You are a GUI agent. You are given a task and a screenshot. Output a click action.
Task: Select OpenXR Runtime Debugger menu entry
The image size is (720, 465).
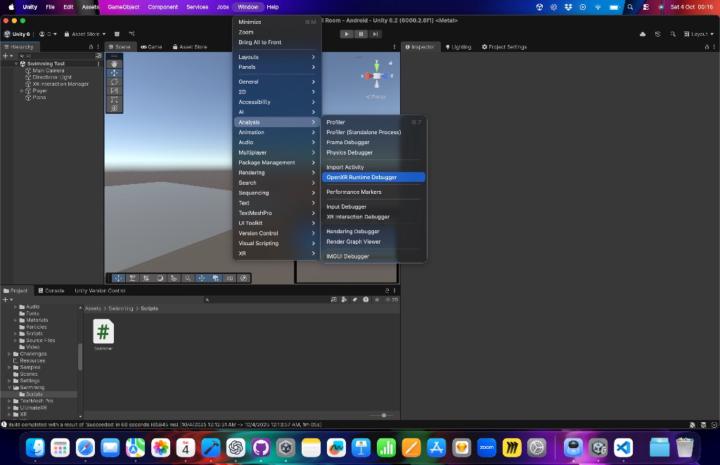tap(361, 177)
